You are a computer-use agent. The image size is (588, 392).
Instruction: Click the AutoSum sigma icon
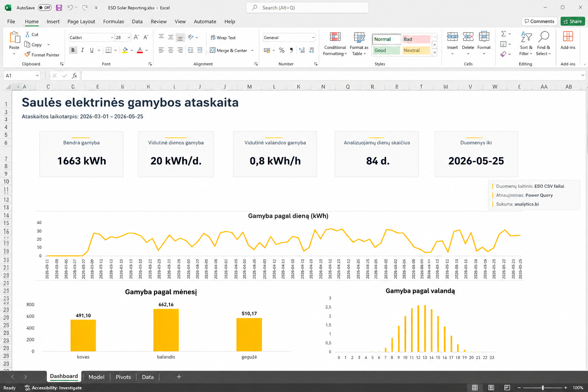(504, 34)
